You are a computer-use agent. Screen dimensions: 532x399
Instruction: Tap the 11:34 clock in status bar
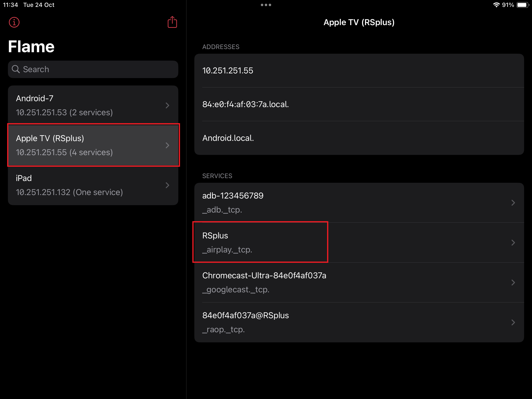coord(11,5)
